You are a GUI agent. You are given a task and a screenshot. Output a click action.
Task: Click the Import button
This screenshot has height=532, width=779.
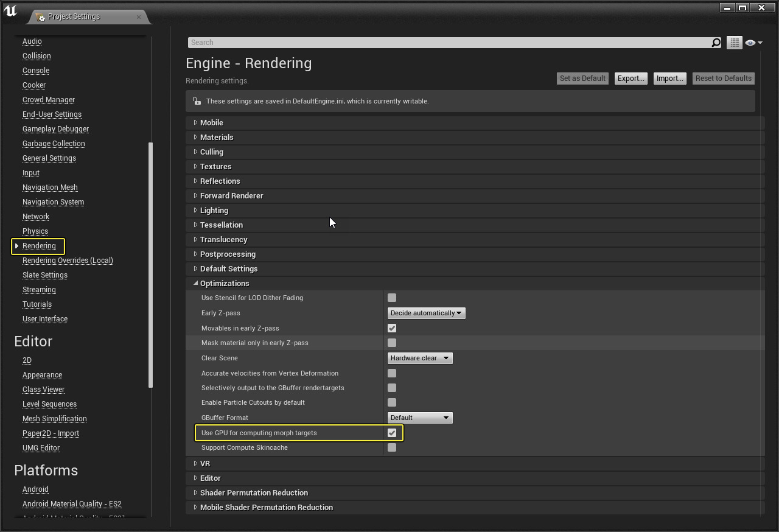(669, 78)
